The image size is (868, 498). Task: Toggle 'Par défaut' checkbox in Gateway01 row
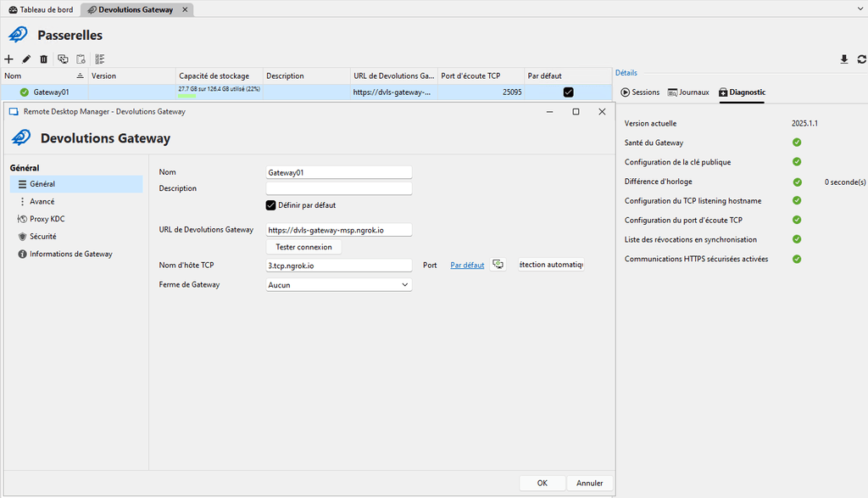click(x=568, y=92)
